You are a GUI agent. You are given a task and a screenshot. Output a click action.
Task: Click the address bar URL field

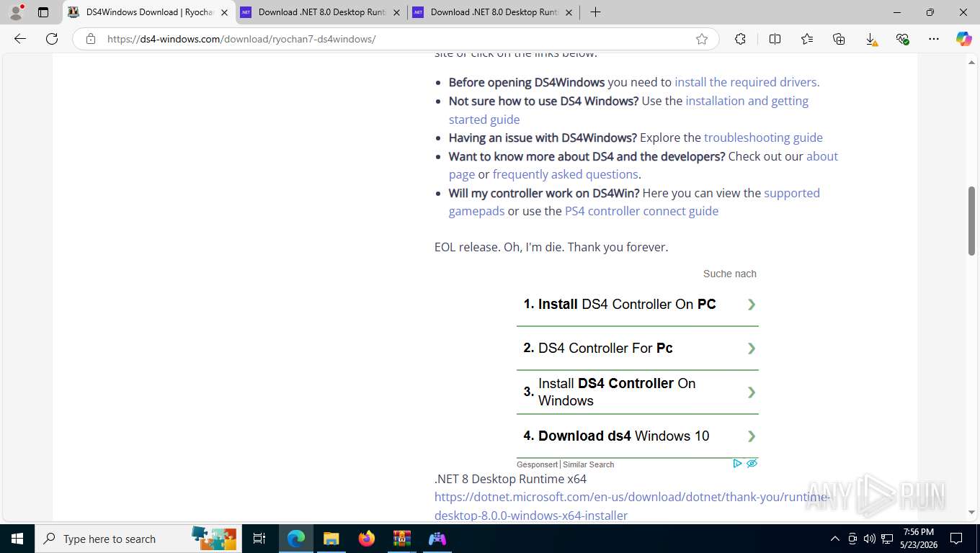(395, 39)
